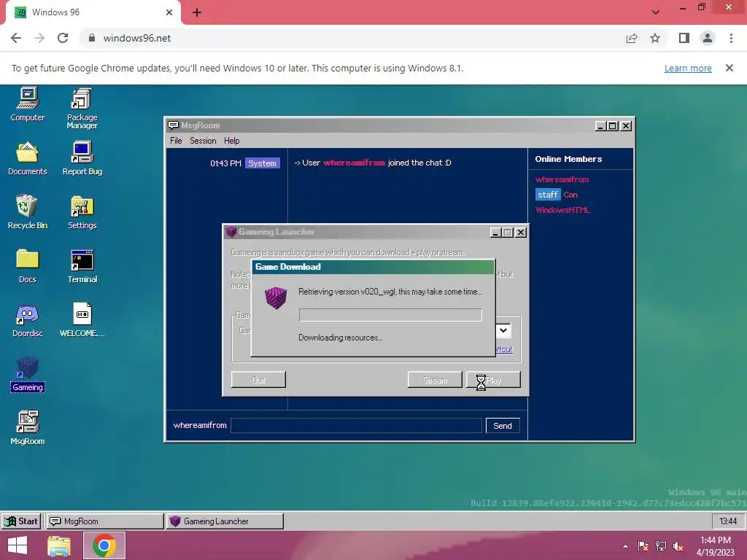The height and width of the screenshot is (560, 747).
Task: Open the Windows Start logo button
Action: point(18,545)
